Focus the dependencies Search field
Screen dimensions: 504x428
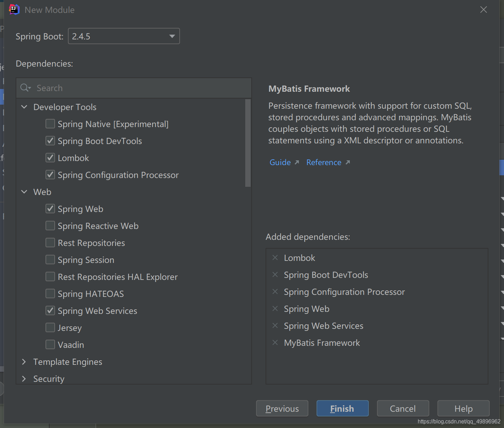(134, 88)
